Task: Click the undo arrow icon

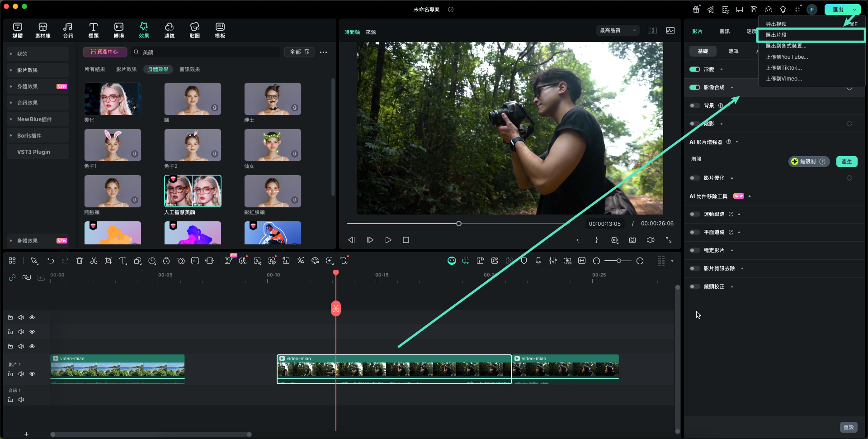Action: click(x=51, y=261)
